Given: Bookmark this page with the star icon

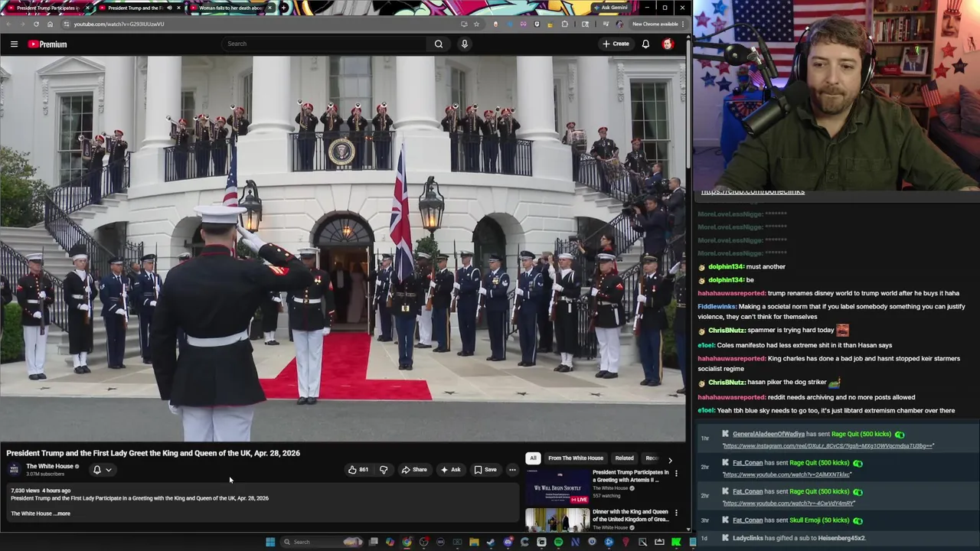Looking at the screenshot, I should pyautogui.click(x=476, y=24).
